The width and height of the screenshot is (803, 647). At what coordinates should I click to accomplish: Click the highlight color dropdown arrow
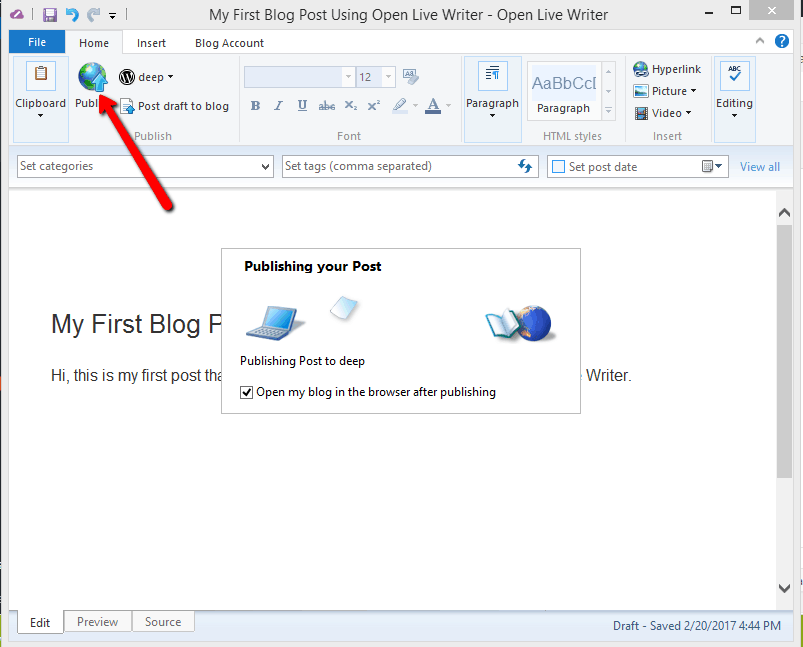(x=415, y=106)
